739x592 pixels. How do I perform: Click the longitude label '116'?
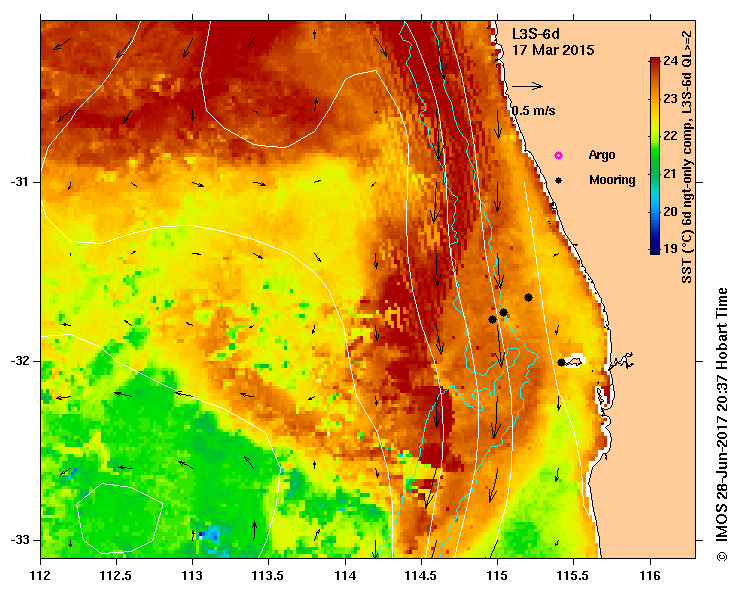pos(650,576)
